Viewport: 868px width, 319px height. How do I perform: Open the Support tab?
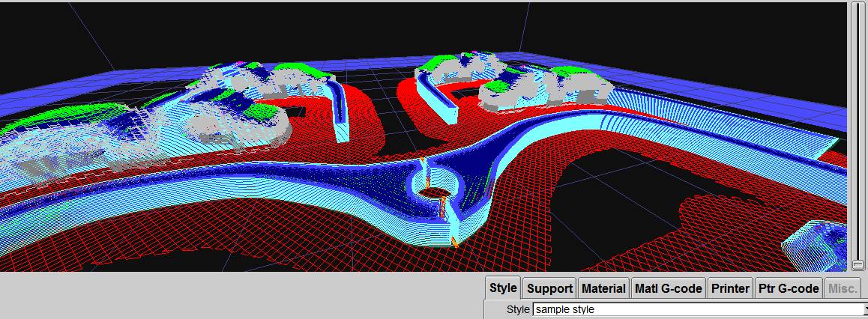pyautogui.click(x=549, y=288)
